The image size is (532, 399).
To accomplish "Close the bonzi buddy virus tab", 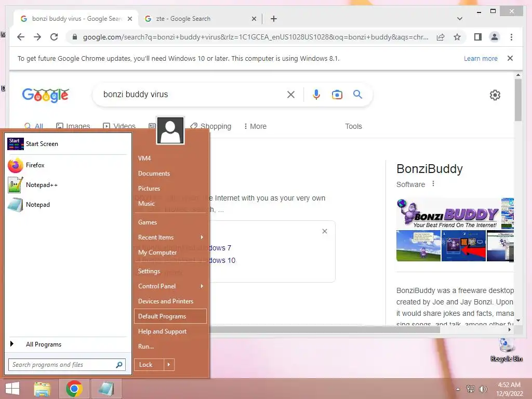I will 129,19.
